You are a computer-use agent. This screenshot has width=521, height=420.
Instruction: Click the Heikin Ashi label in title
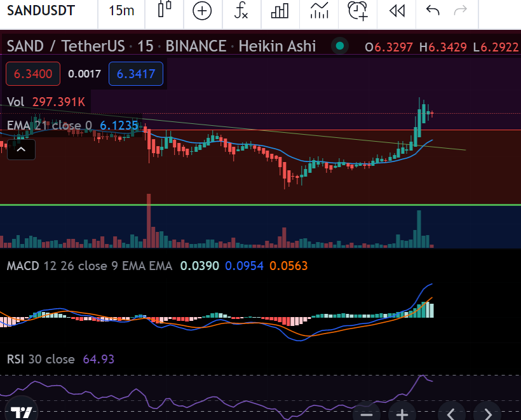pyautogui.click(x=277, y=46)
